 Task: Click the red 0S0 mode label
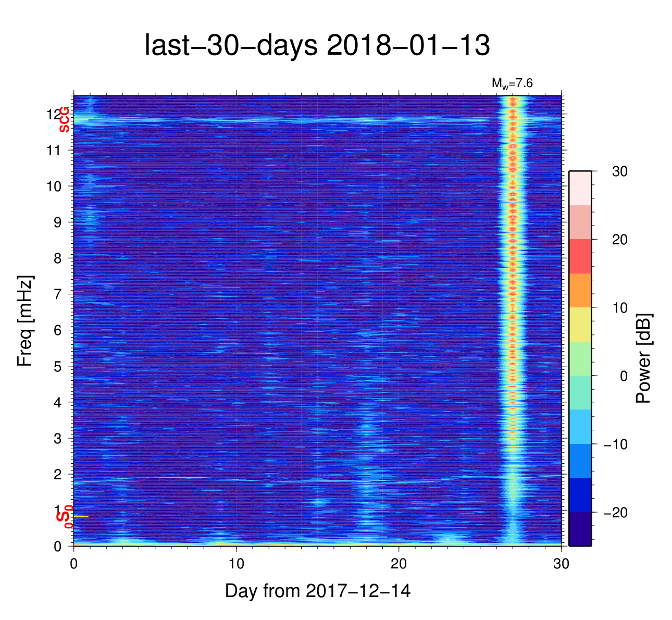point(64,517)
